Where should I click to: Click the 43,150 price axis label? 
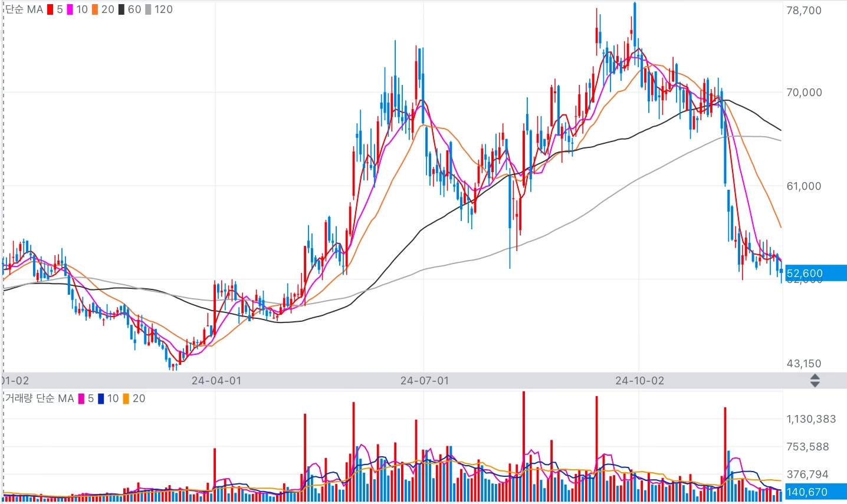[804, 364]
